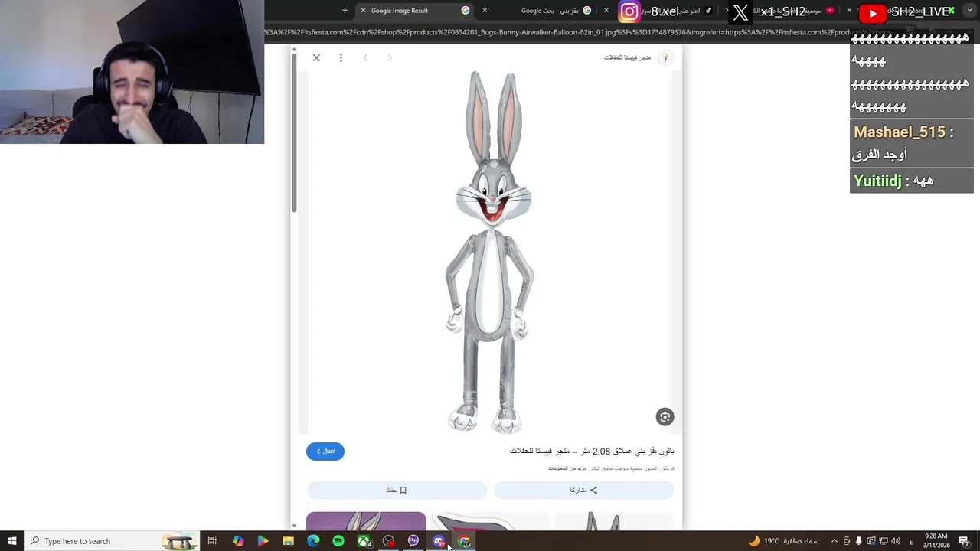980x551 pixels.
Task: Open Spotify from the taskbar
Action: coord(338,541)
